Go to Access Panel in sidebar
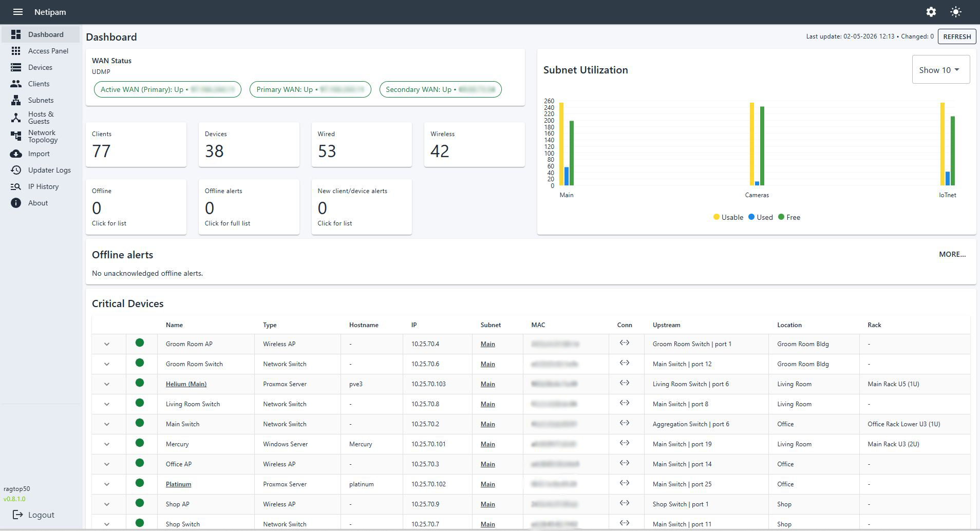The image size is (980, 531). [x=48, y=51]
